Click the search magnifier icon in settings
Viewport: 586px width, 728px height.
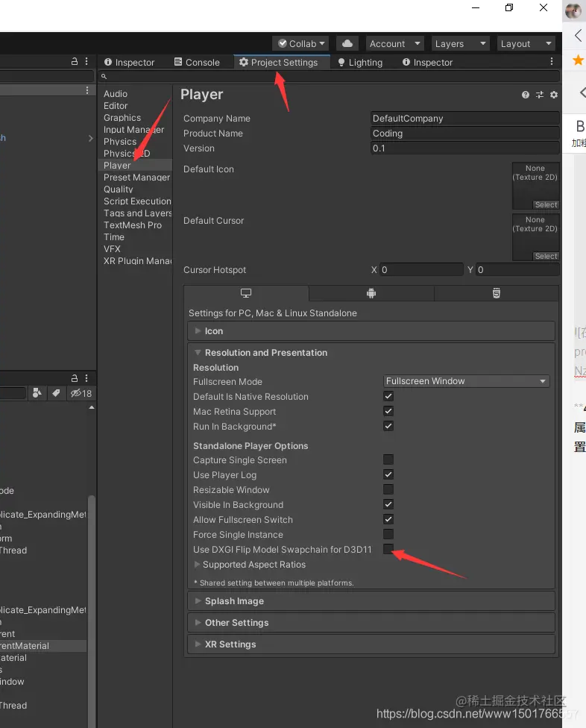tap(104, 77)
